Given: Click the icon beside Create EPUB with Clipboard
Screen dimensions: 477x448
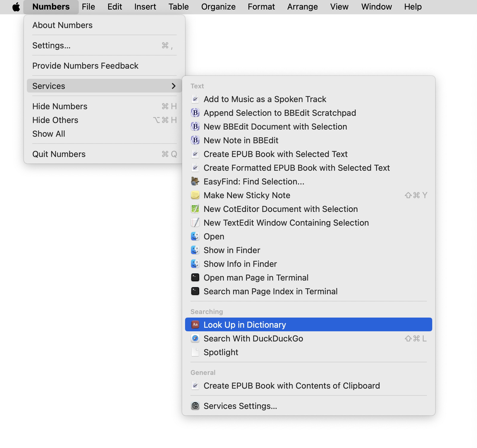Looking at the screenshot, I should 195,386.
